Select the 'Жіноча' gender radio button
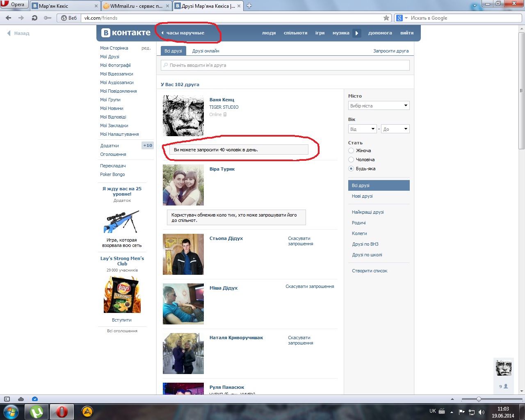The height and width of the screenshot is (420, 525). coord(351,151)
